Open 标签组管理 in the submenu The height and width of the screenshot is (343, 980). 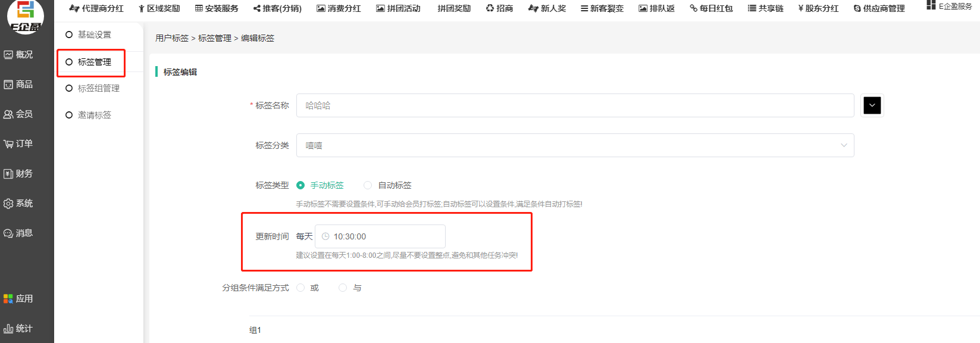click(x=98, y=88)
